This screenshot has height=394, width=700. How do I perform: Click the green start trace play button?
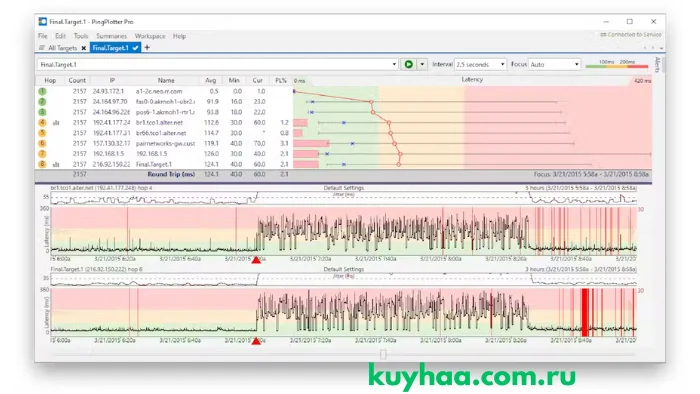[408, 64]
